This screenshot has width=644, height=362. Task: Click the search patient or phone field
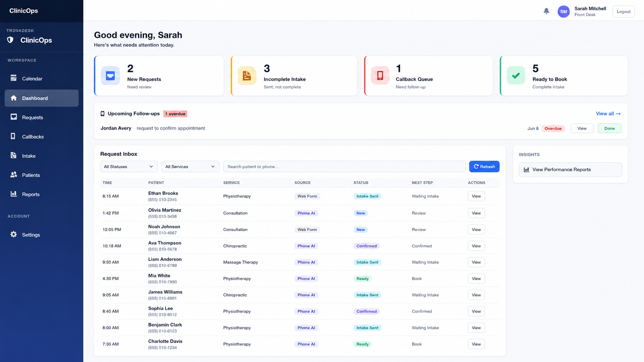[x=344, y=167]
